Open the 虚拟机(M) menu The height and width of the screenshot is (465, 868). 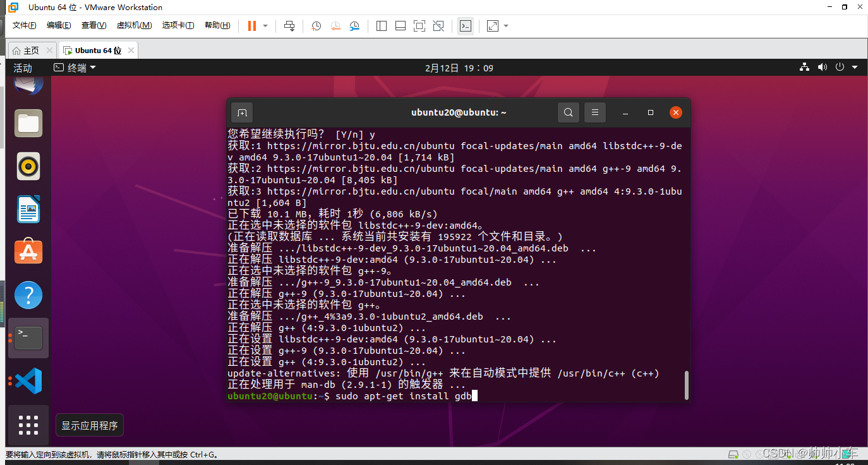134,25
